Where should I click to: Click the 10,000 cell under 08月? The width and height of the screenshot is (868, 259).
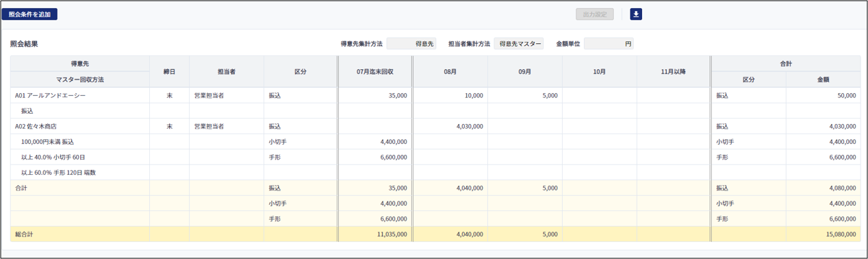click(x=450, y=95)
